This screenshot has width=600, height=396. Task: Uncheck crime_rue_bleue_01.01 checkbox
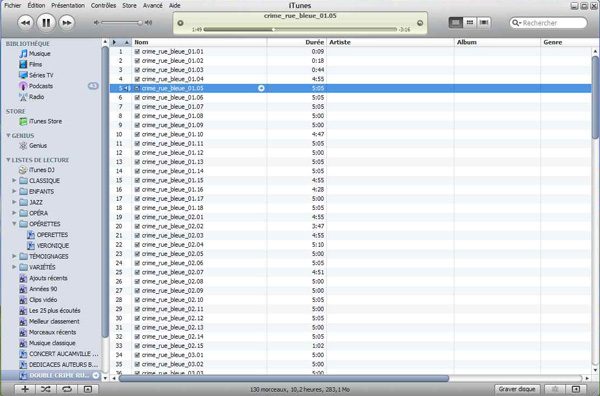[137, 51]
